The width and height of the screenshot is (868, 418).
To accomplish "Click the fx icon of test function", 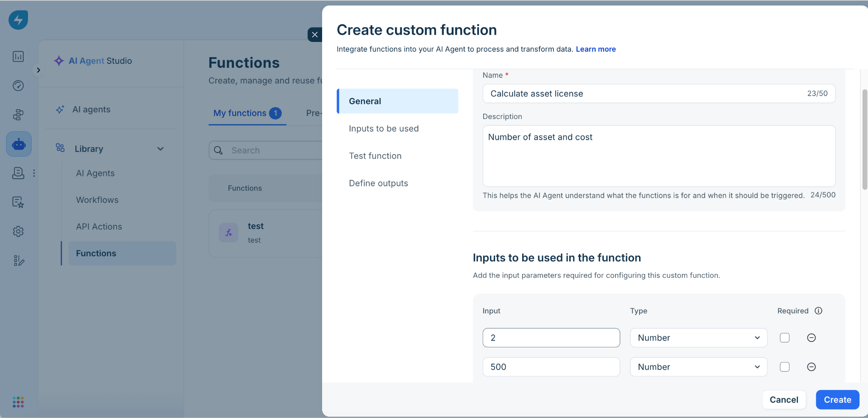I will [x=228, y=233].
